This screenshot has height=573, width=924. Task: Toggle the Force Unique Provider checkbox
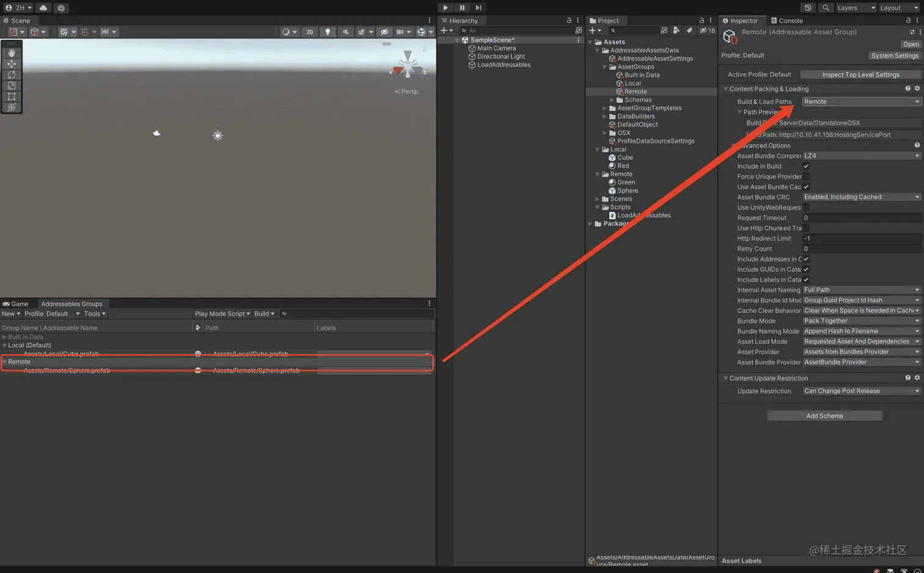click(x=806, y=177)
